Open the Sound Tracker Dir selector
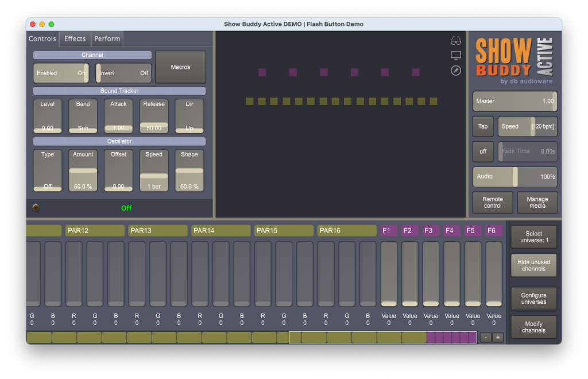The image size is (588, 379). point(189,117)
